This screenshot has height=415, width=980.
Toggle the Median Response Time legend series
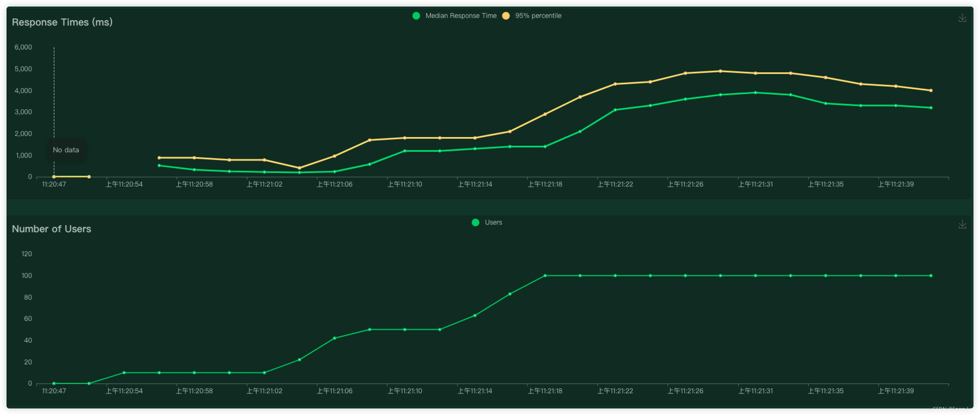pos(455,16)
